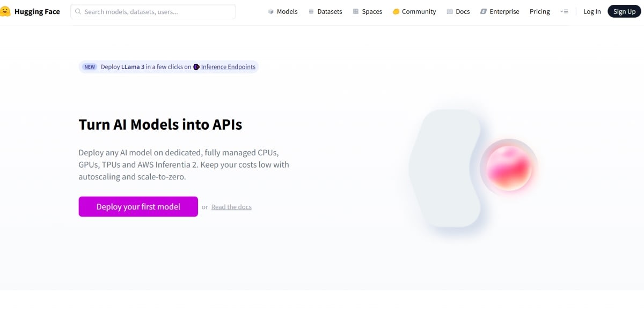Image resolution: width=644 pixels, height=314 pixels.
Task: Click the magnifier icon in search bar
Action: (x=78, y=11)
